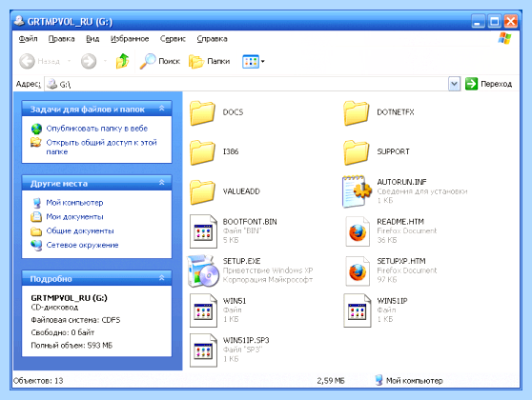Click Открыть общий доступ к этой папке link
The height and width of the screenshot is (400, 532).
tap(101, 147)
